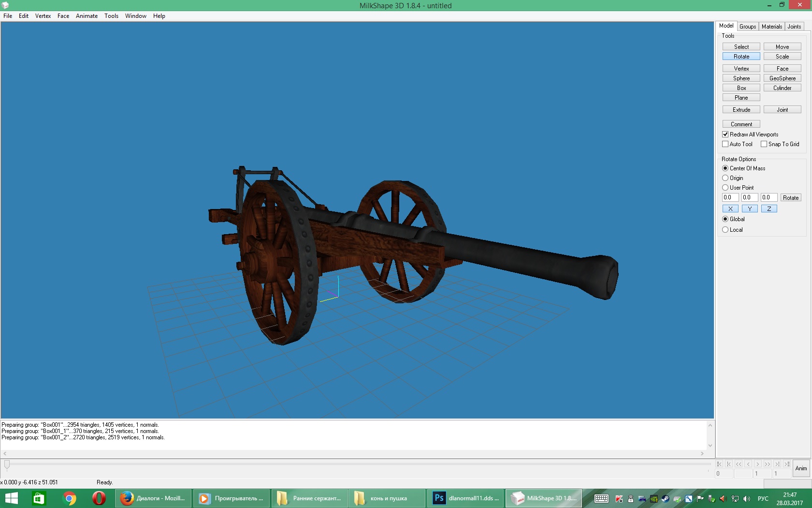The width and height of the screenshot is (812, 508).
Task: Toggle the Anim mode button
Action: click(x=801, y=468)
